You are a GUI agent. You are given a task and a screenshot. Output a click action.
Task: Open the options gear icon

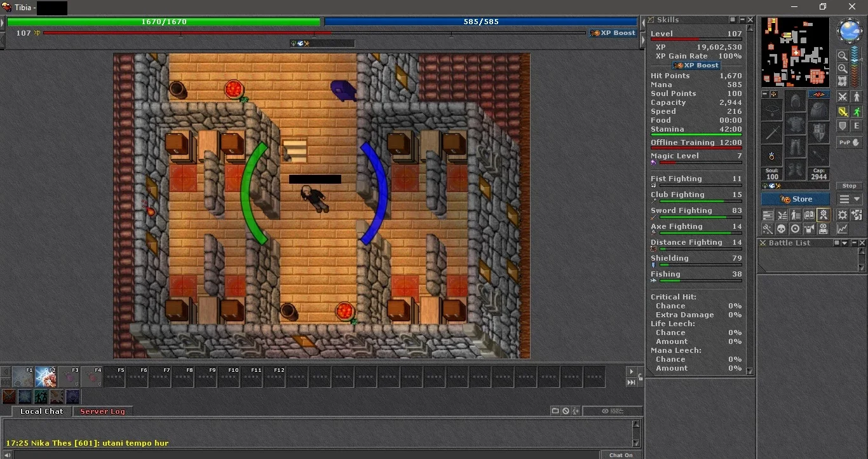(843, 214)
